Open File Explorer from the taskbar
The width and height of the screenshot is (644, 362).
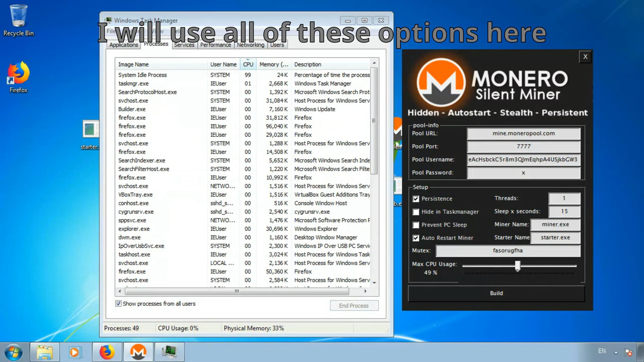click(45, 352)
